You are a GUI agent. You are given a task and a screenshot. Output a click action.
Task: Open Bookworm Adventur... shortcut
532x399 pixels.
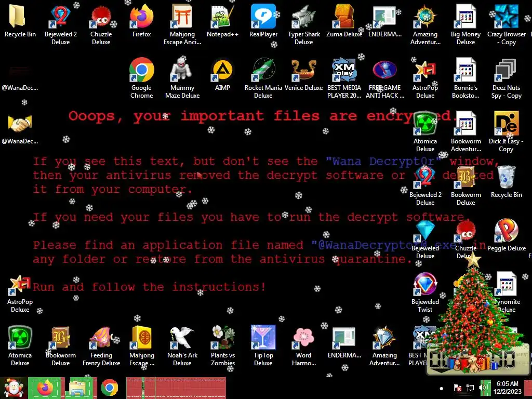tap(465, 131)
